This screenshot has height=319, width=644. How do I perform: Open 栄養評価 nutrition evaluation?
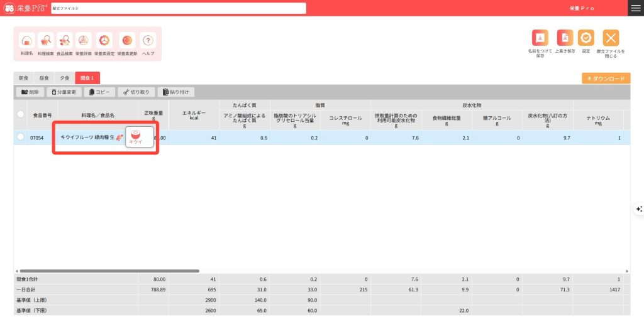[84, 41]
